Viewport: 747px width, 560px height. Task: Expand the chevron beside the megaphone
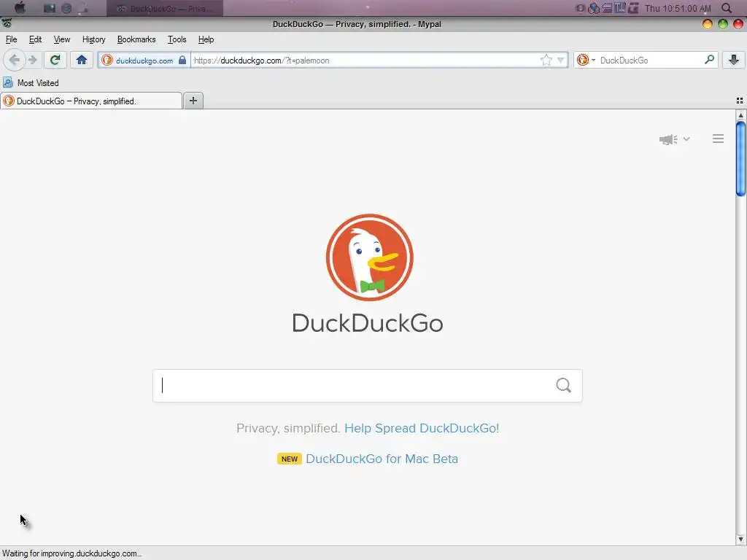(x=686, y=139)
